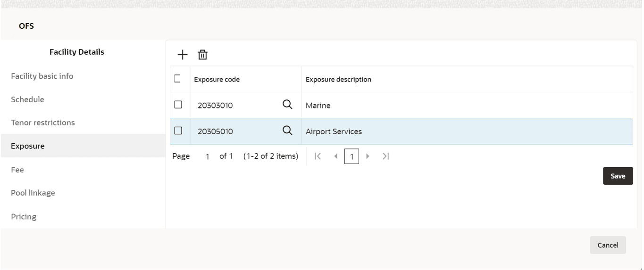The height and width of the screenshot is (270, 644).
Task: Click the delete trash icon
Action: 202,55
